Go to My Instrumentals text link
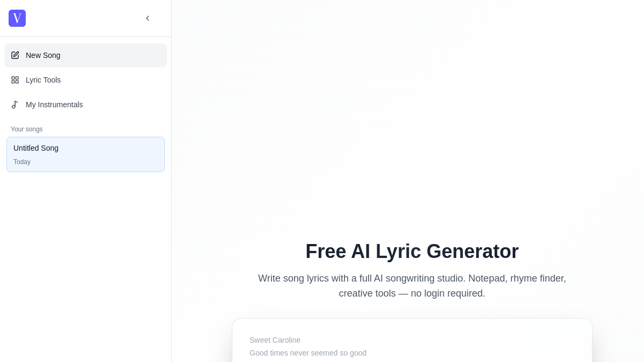 point(54,105)
